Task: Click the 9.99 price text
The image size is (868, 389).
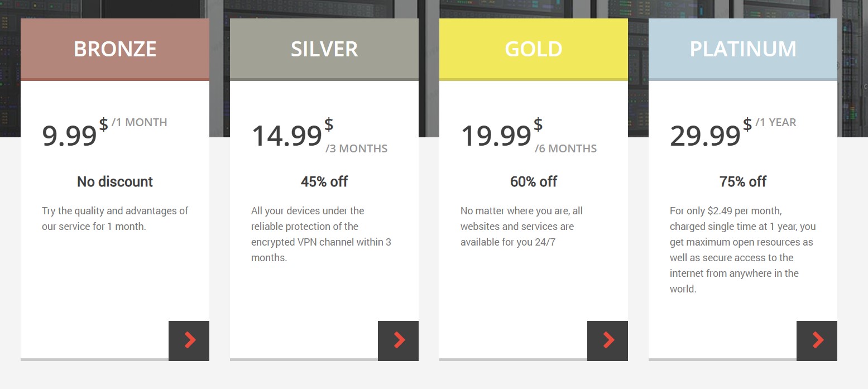Action: coord(70,136)
